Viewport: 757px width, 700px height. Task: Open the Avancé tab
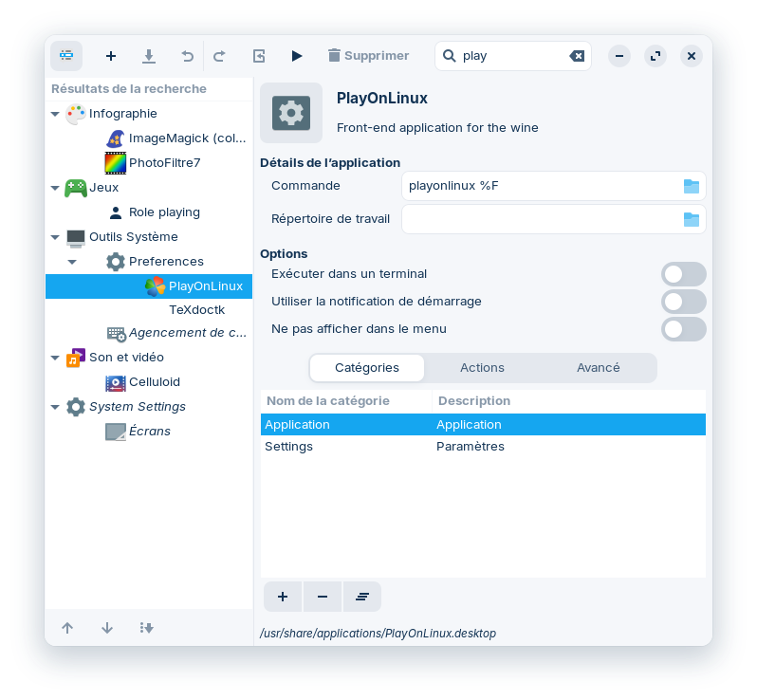599,368
